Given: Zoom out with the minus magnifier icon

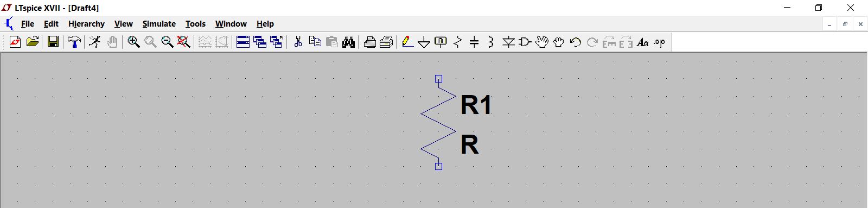Looking at the screenshot, I should tap(167, 42).
